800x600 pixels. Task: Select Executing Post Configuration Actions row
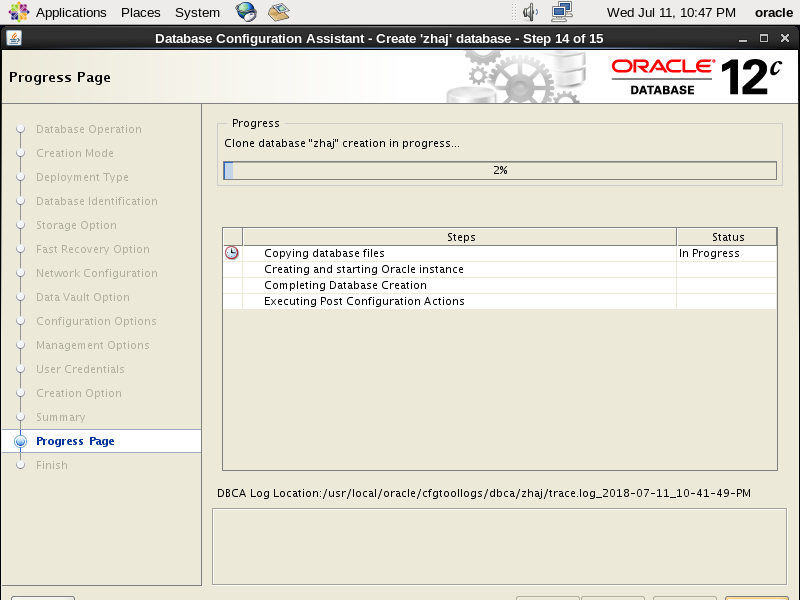[500, 301]
